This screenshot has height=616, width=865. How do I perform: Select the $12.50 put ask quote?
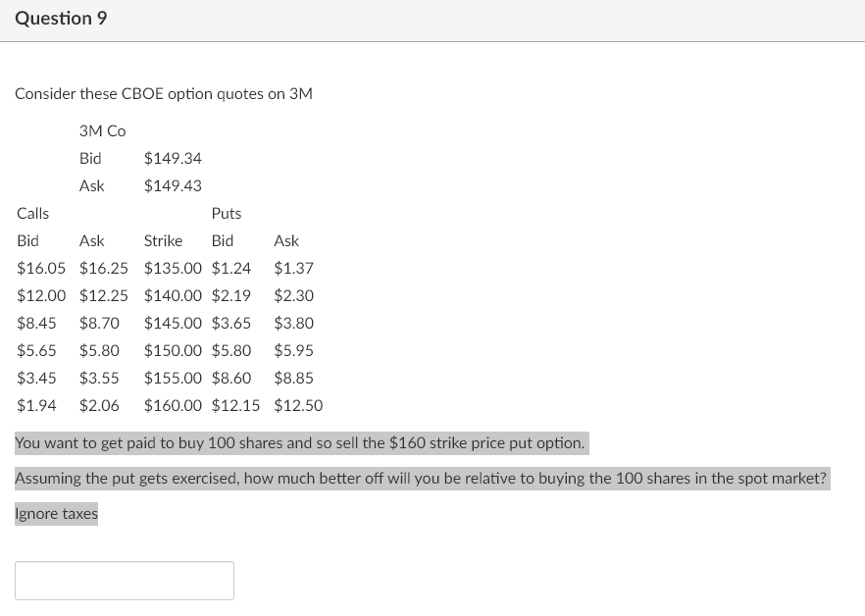click(298, 405)
